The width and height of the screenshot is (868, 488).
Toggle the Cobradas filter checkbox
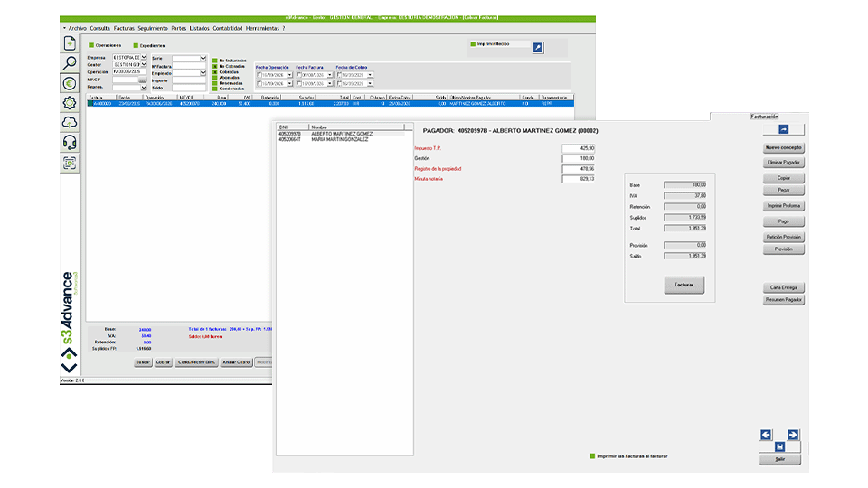point(215,72)
